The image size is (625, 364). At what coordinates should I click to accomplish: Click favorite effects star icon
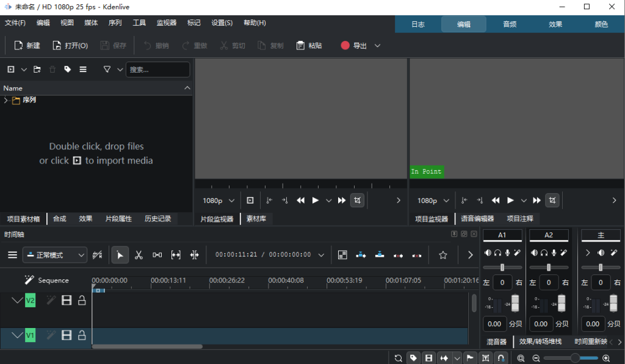tap(443, 255)
